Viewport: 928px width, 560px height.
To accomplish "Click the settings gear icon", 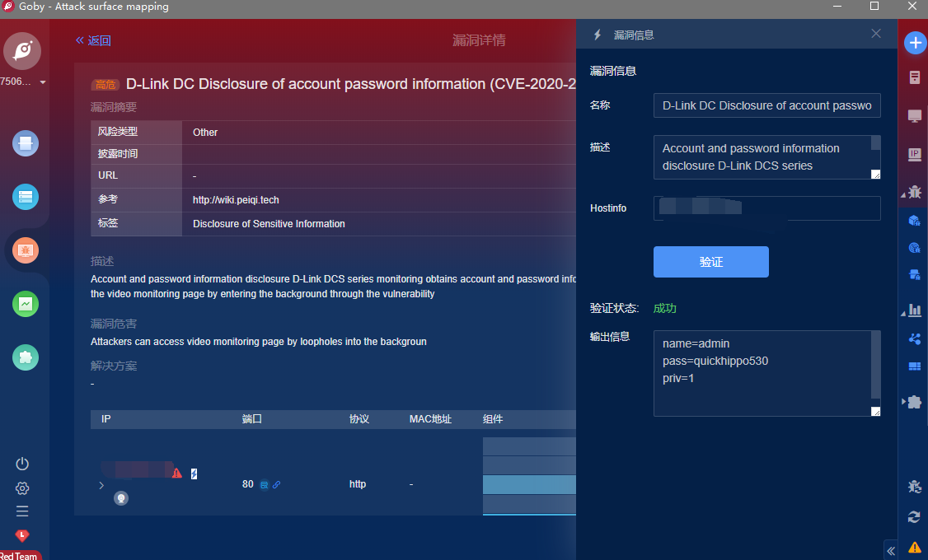I will pos(22,488).
